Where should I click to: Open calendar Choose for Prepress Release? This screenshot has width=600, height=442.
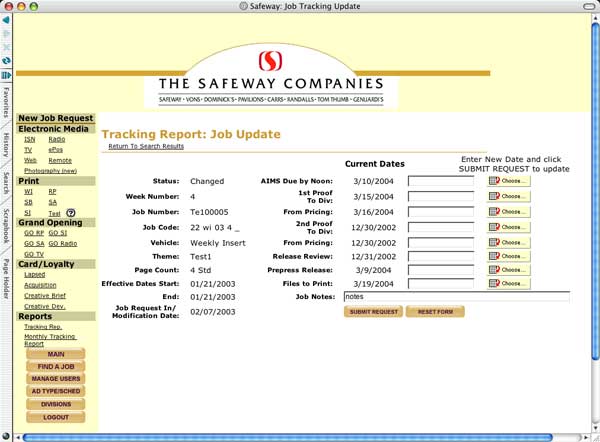point(509,270)
